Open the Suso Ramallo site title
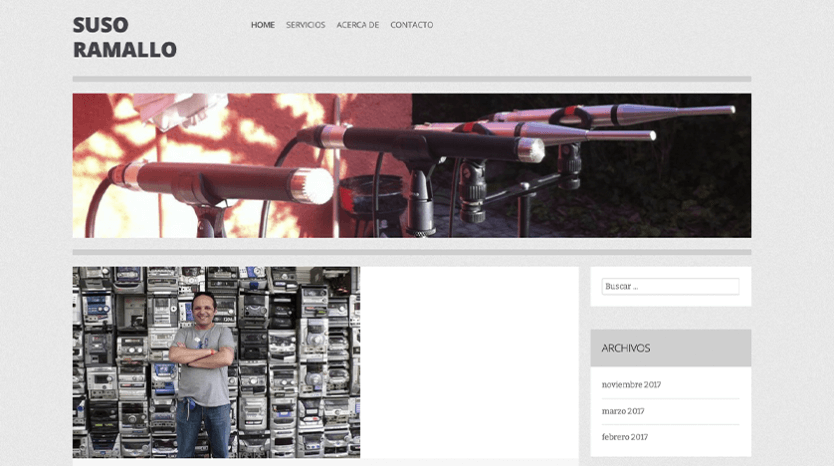This screenshot has height=466, width=834. pos(124,37)
